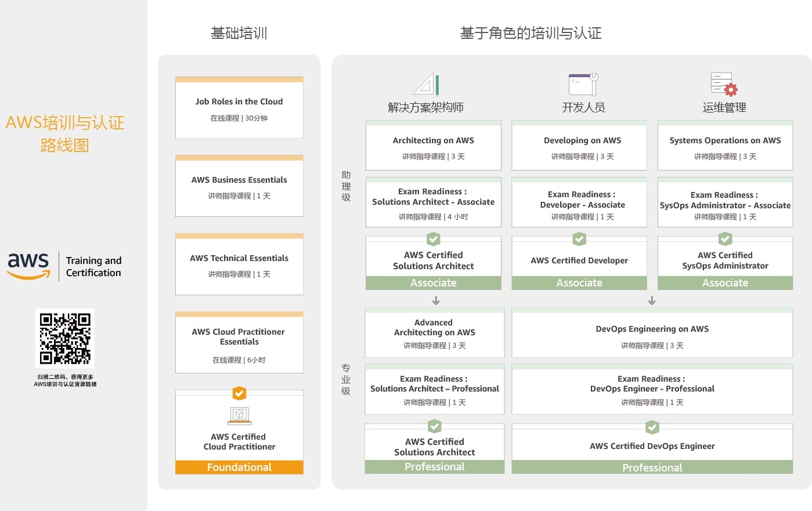The image size is (812, 511).
Task: Open Exam Readiness Developer - Associate card
Action: (579, 202)
